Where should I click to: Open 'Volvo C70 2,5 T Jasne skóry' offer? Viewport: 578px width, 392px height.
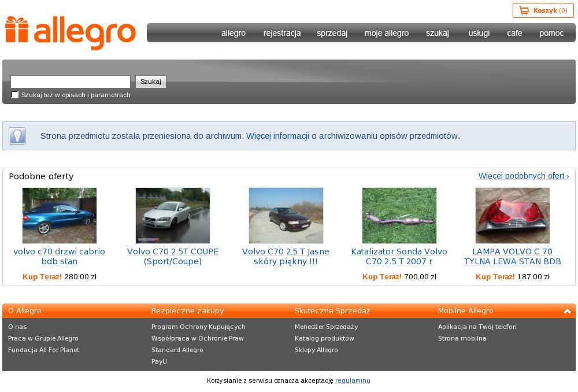point(286,256)
